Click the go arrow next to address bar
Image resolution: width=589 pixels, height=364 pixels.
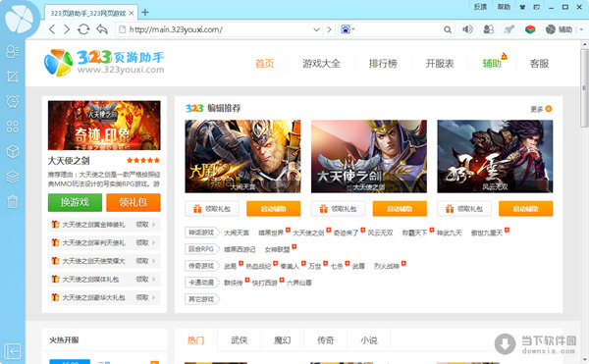330,29
